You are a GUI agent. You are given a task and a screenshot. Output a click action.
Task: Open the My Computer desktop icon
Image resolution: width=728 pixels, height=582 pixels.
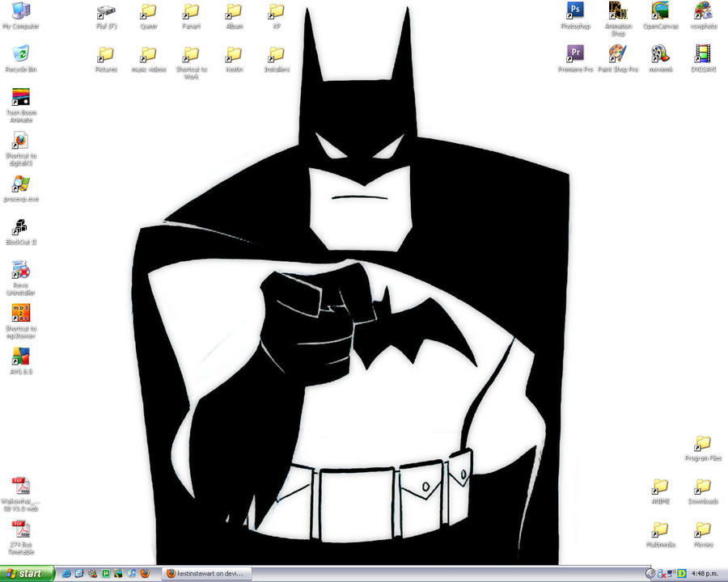(x=21, y=15)
